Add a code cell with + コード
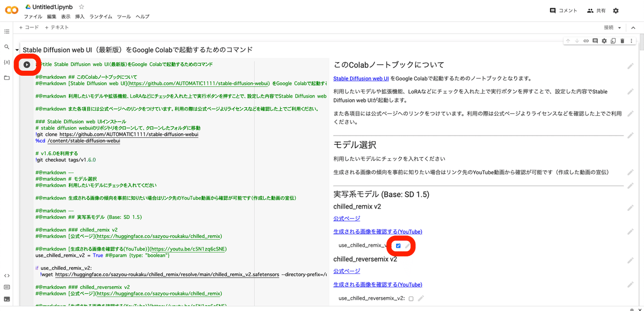644x311 pixels. click(x=28, y=27)
